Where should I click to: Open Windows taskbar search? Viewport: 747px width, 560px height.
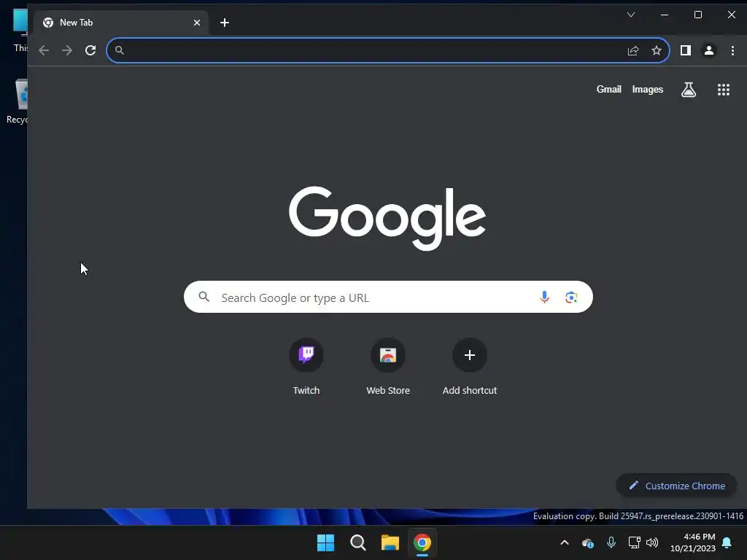357,542
